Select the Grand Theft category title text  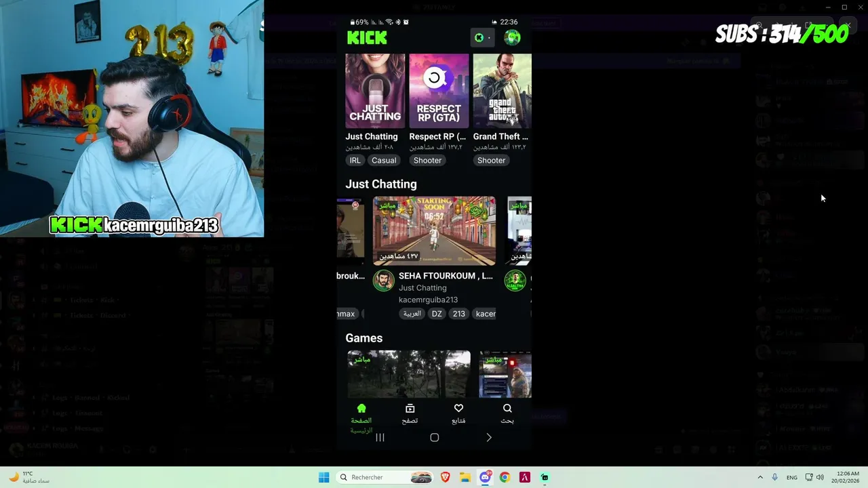[x=500, y=136]
